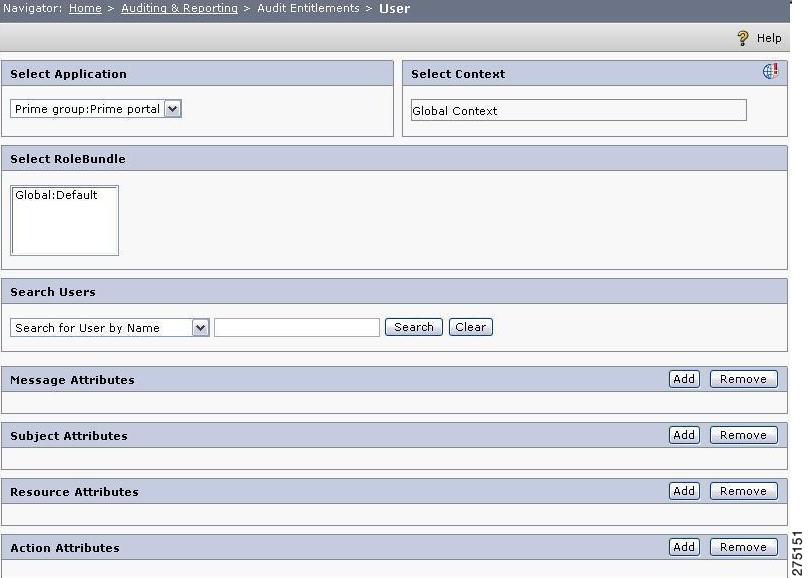Remove a Message Attribute
Image resolution: width=808 pixels, height=578 pixels.
pyautogui.click(x=744, y=379)
